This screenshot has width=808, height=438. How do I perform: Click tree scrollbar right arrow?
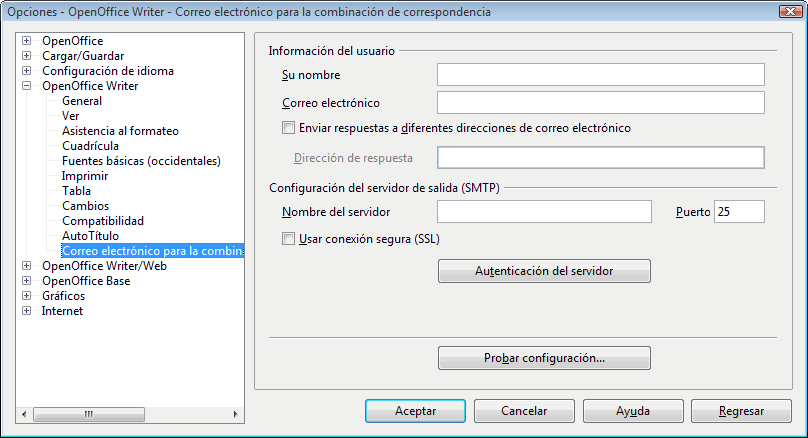pos(235,414)
